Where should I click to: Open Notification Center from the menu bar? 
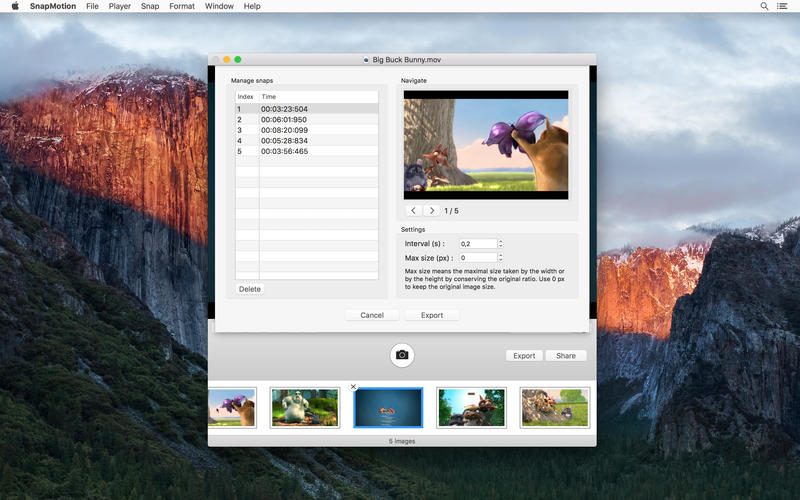coord(782,6)
